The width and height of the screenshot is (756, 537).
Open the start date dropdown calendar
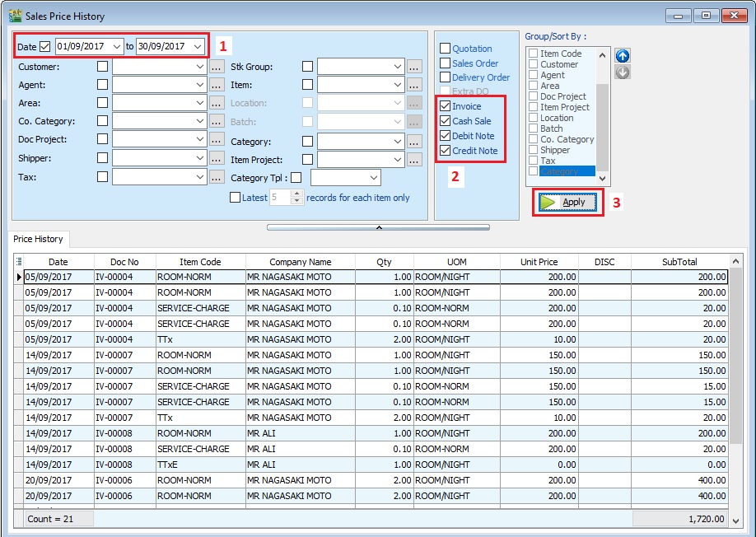115,47
